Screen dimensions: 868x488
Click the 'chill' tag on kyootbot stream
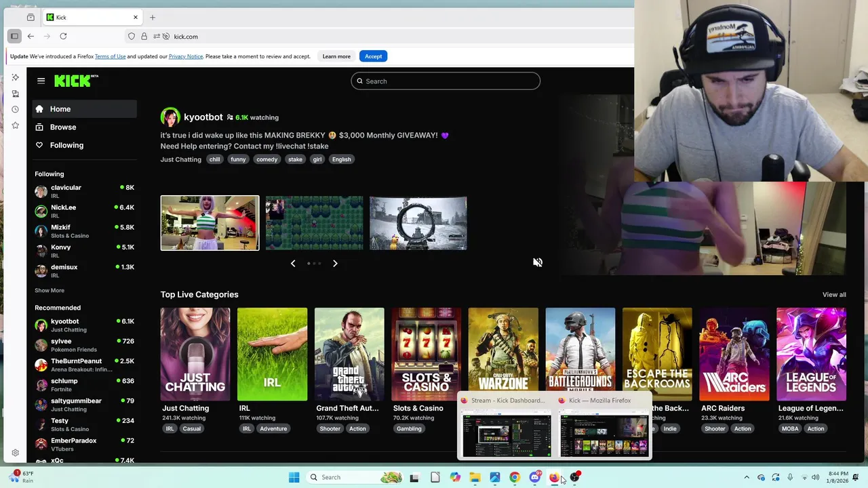tap(214, 159)
